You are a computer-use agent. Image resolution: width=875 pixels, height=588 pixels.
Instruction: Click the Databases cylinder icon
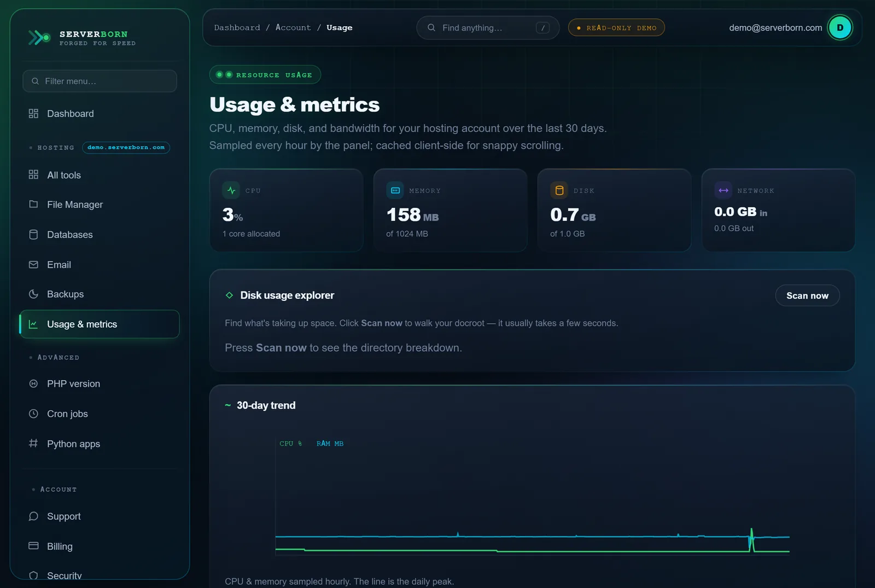click(33, 234)
